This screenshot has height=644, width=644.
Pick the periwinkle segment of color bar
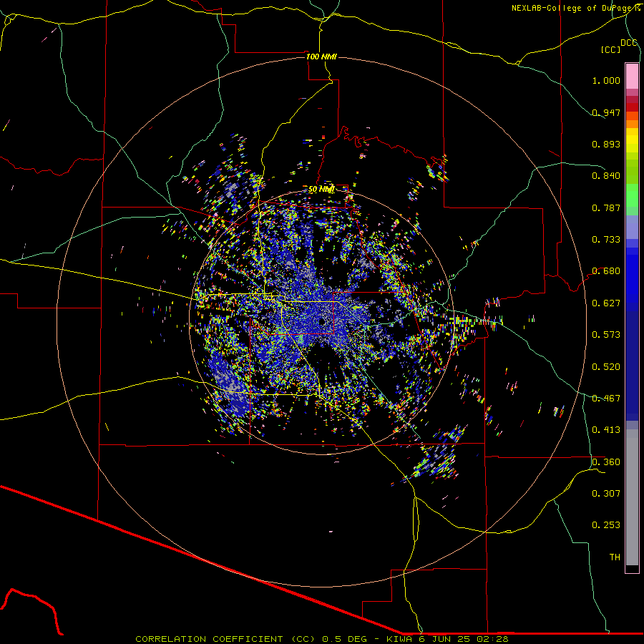[632, 227]
